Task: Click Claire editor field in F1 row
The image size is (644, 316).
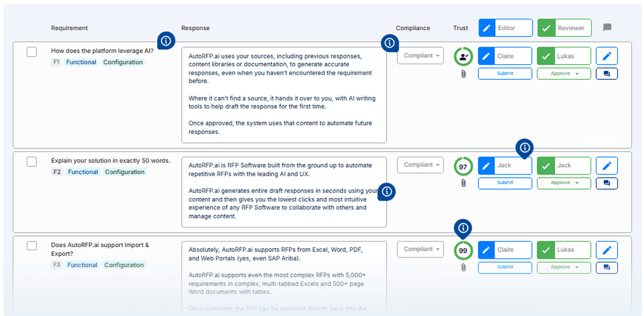Action: tap(505, 56)
